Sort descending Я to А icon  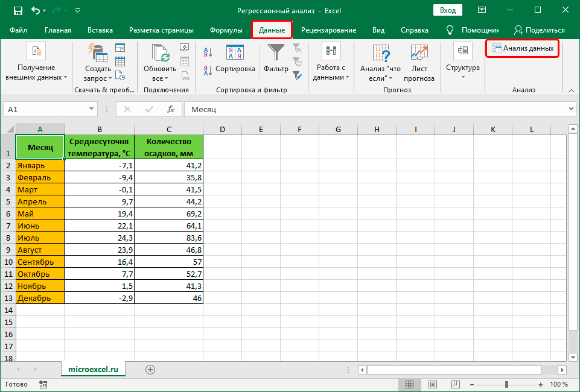click(208, 70)
